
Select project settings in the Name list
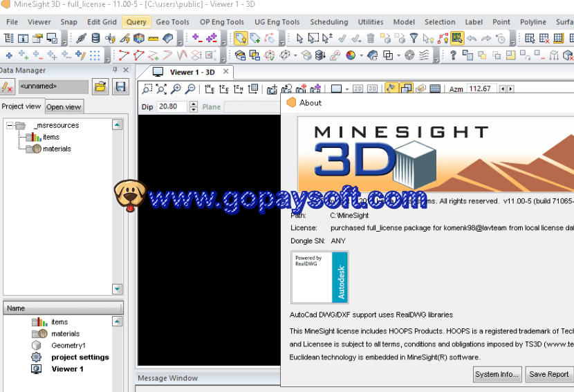(x=80, y=357)
